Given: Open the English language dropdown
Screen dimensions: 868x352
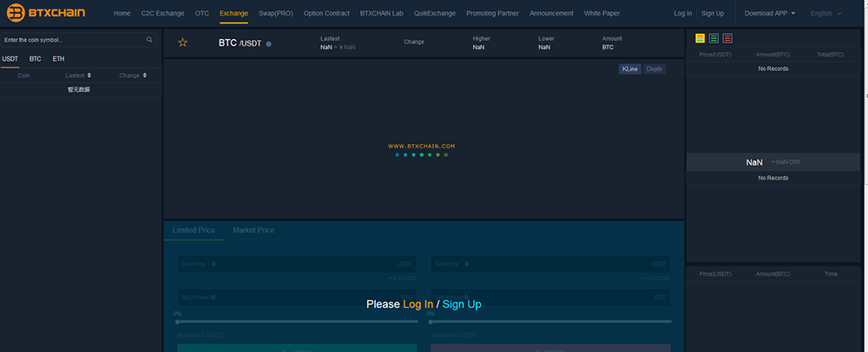Looking at the screenshot, I should point(825,14).
